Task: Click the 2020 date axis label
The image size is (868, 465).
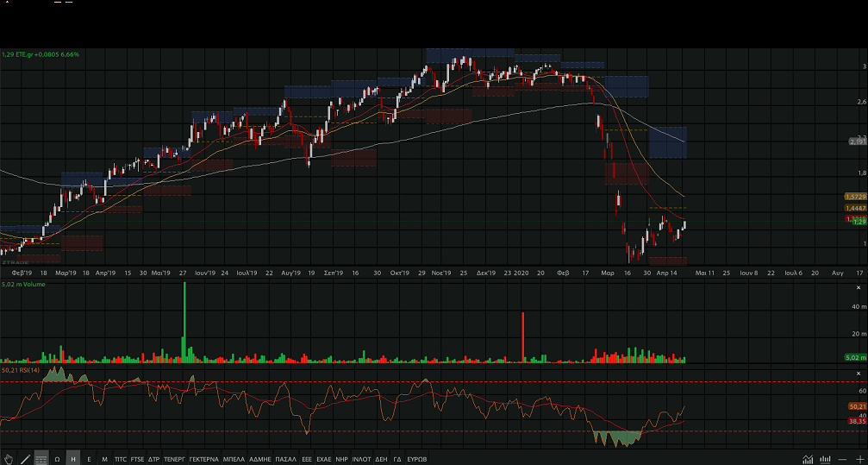Action: click(521, 273)
